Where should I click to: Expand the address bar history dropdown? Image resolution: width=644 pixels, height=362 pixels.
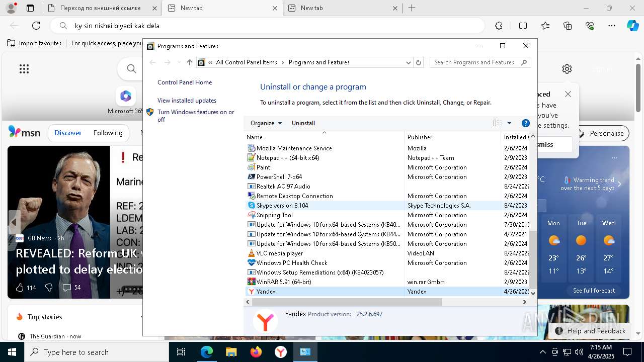point(409,62)
